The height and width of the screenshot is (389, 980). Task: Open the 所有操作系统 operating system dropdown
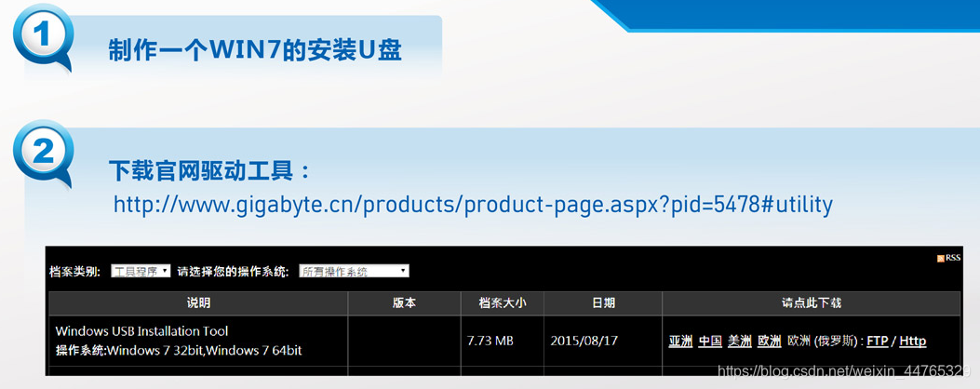click(354, 272)
